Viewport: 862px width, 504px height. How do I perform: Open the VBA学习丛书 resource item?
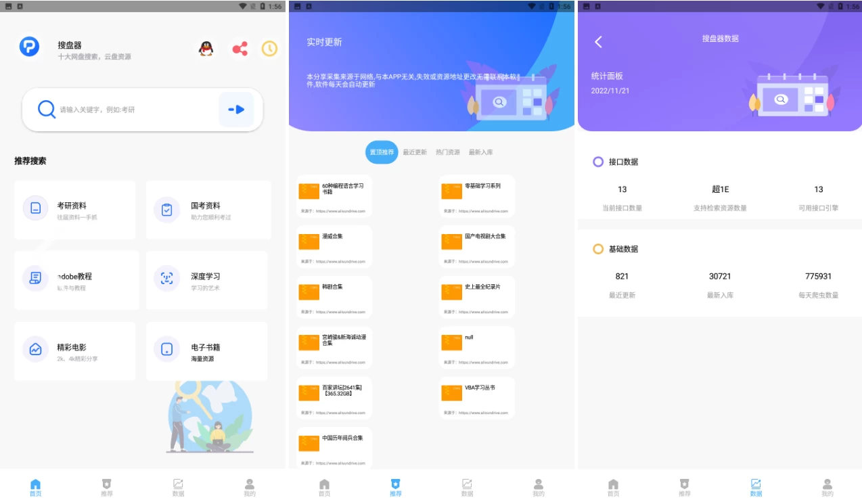pos(477,398)
